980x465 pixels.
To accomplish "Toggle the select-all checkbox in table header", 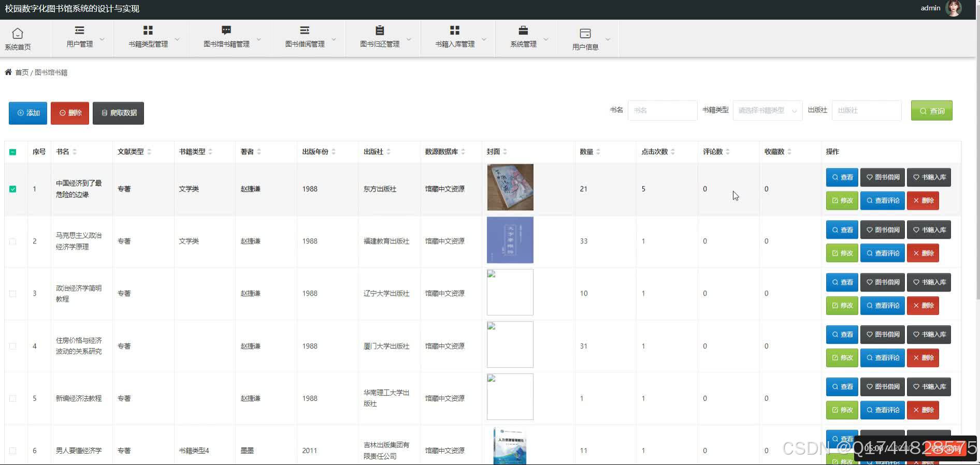I will (x=13, y=152).
